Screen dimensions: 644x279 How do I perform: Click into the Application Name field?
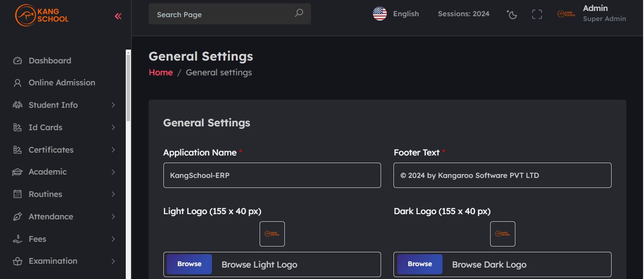pos(272,175)
